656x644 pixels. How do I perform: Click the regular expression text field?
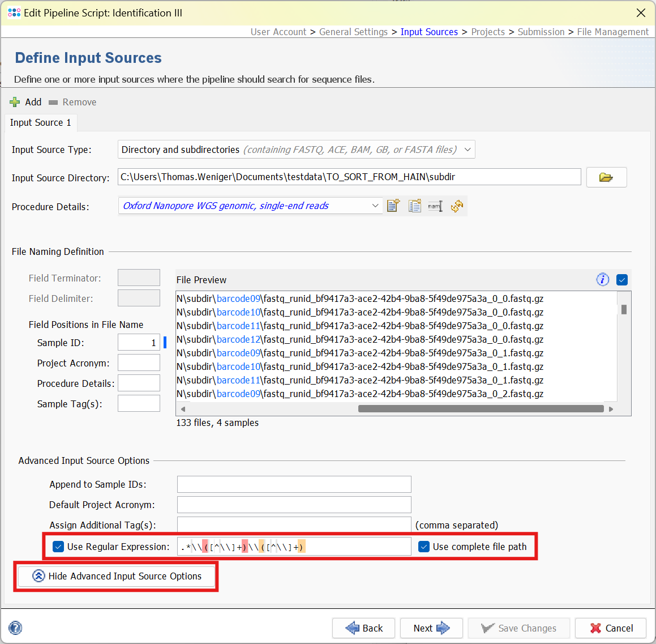point(294,547)
